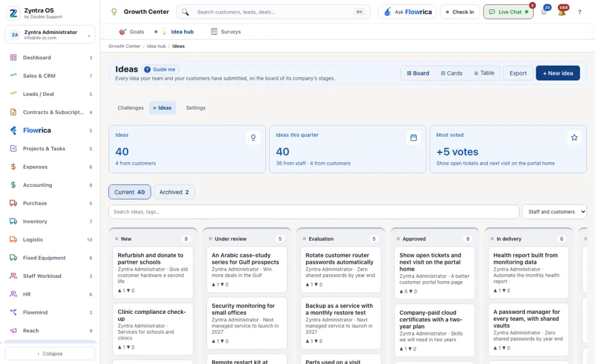Open the Accounting dollar icon
595x364 pixels.
[x=13, y=185]
